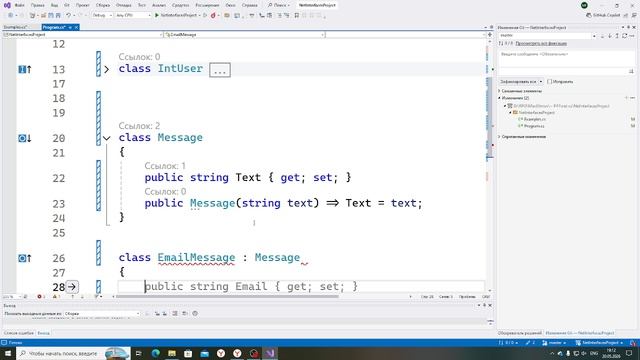640x360 pixels.
Task: Toggle word wrap icon in the Output toolbar
Action: 185,313
